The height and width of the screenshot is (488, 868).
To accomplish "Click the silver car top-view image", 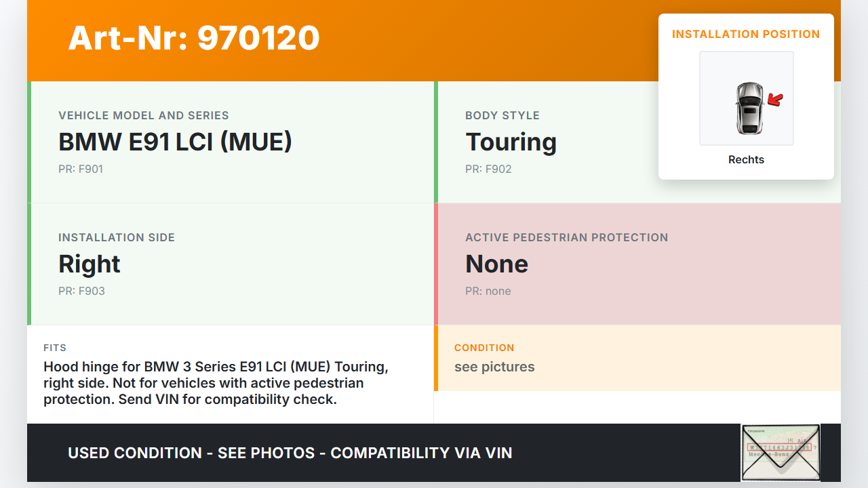I will (x=749, y=108).
